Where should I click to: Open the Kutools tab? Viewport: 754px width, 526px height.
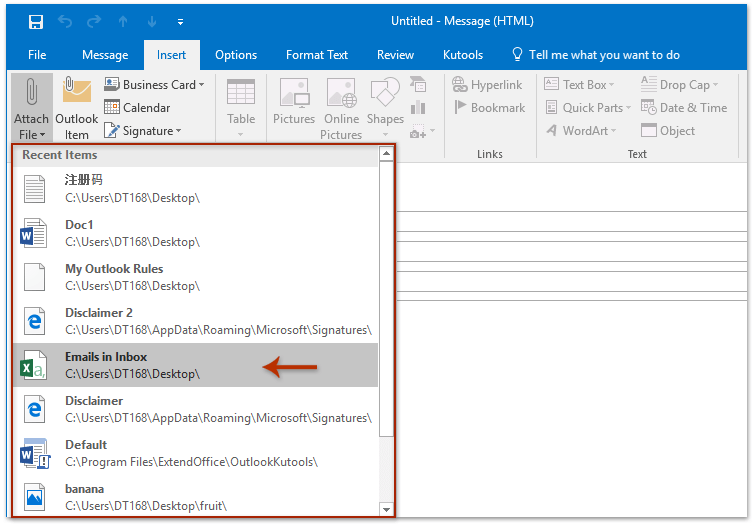click(463, 55)
